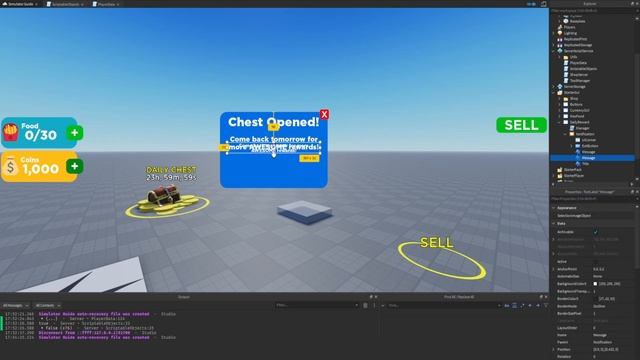The width and height of the screenshot is (640, 360).
Task: Click the 'Chest Opened!' title text
Action: (x=273, y=122)
